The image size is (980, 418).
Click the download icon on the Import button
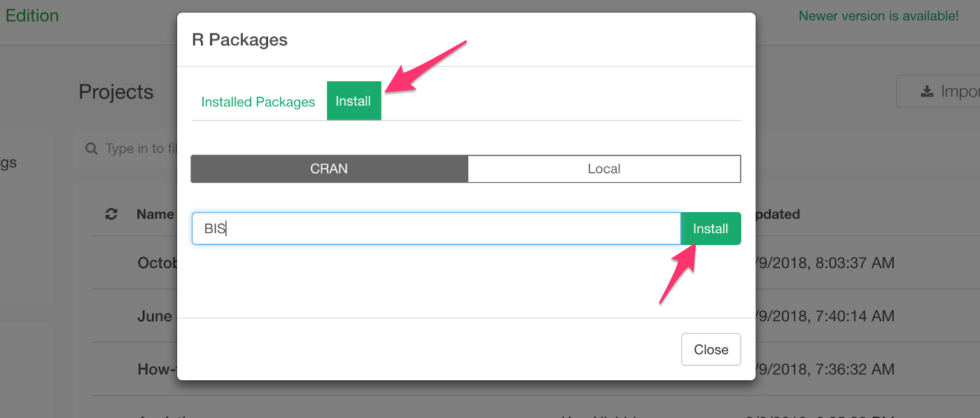coord(926,92)
